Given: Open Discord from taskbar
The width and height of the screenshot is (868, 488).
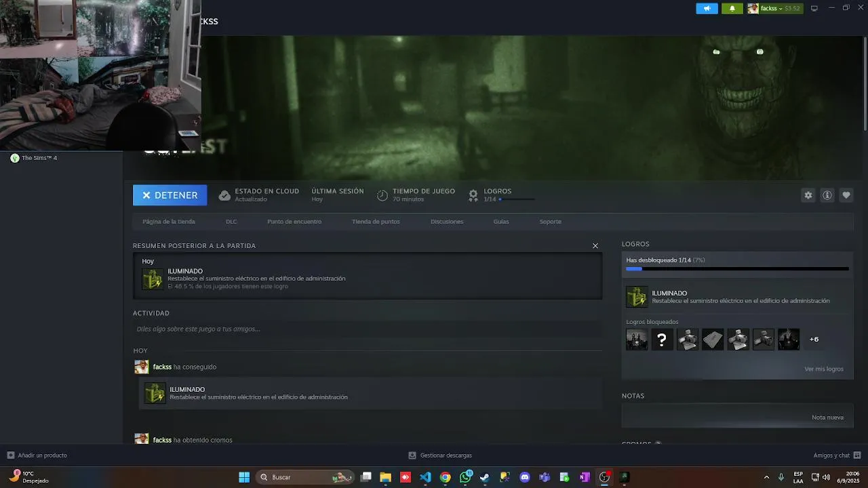Looking at the screenshot, I should 525,477.
